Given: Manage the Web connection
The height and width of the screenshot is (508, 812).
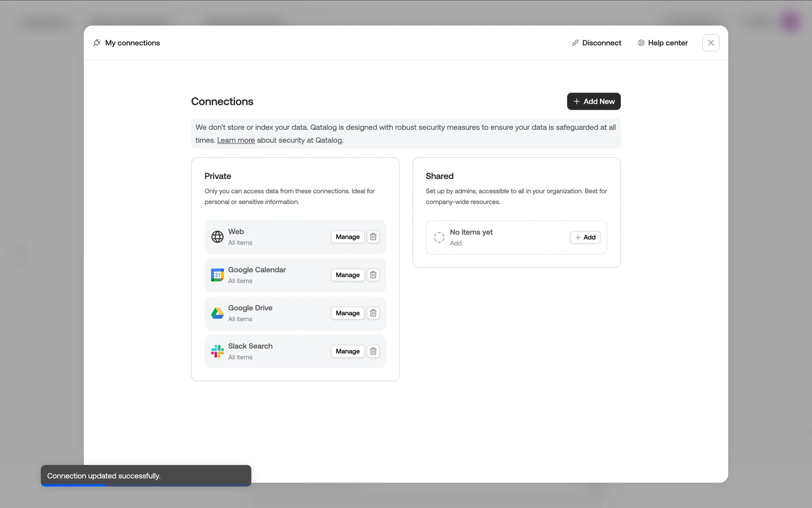Looking at the screenshot, I should pyautogui.click(x=347, y=237).
